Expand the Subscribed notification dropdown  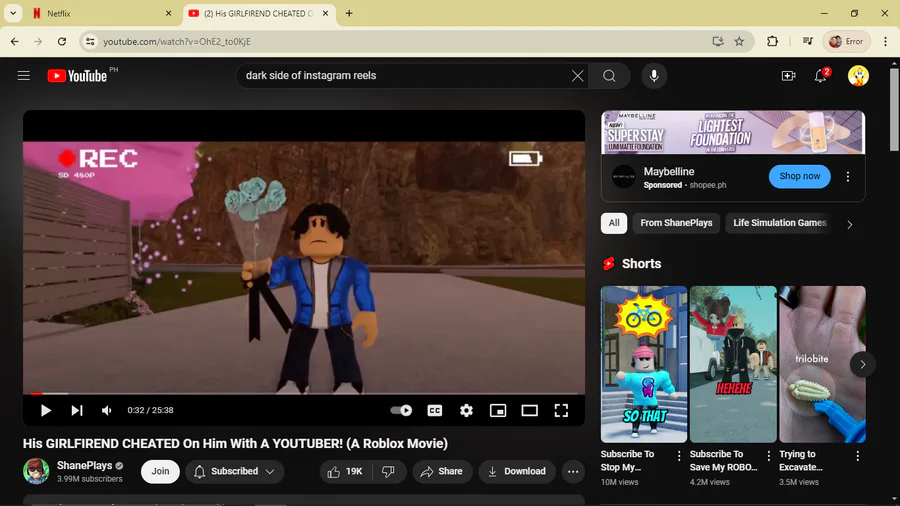[x=234, y=472]
